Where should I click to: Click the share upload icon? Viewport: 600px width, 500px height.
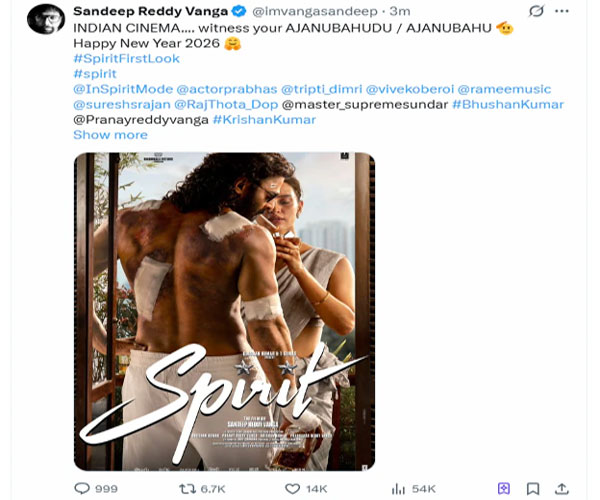click(x=563, y=488)
